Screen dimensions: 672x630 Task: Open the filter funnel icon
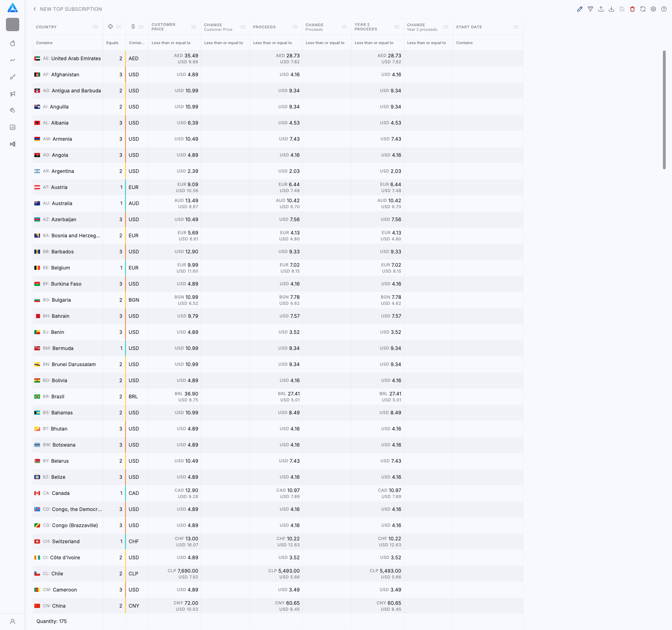[590, 9]
